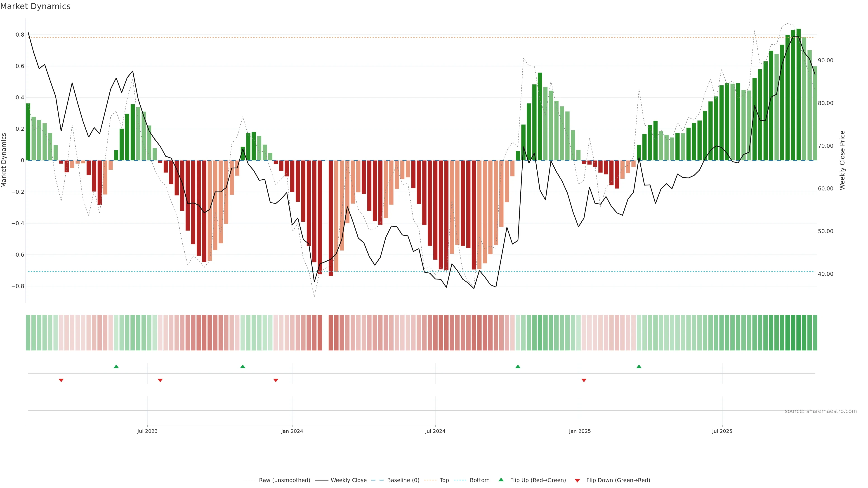Click the Market Dynamics chart title
This screenshot has height=488, width=868.
click(x=35, y=6)
